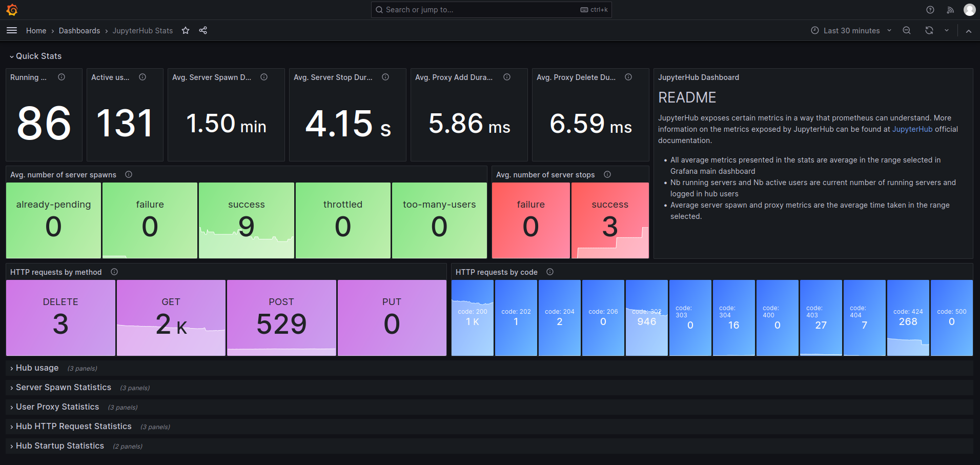Select the code: 403 stat tile
980x465 pixels.
(x=821, y=318)
